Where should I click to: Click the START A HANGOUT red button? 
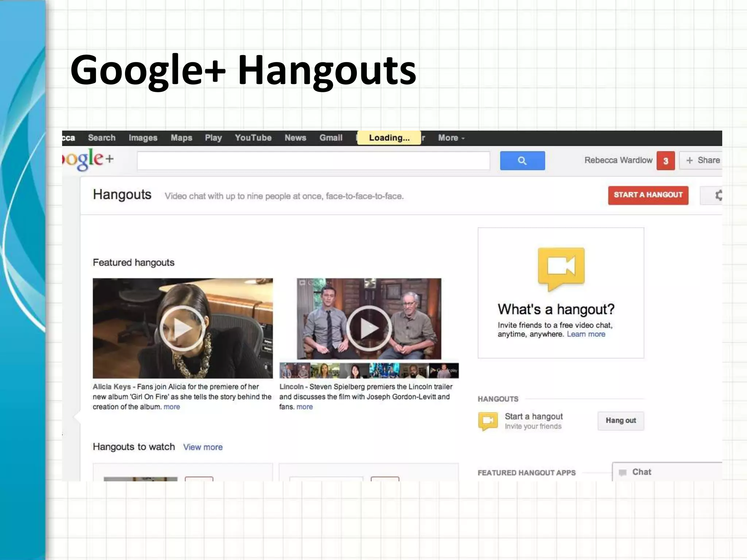(x=648, y=195)
